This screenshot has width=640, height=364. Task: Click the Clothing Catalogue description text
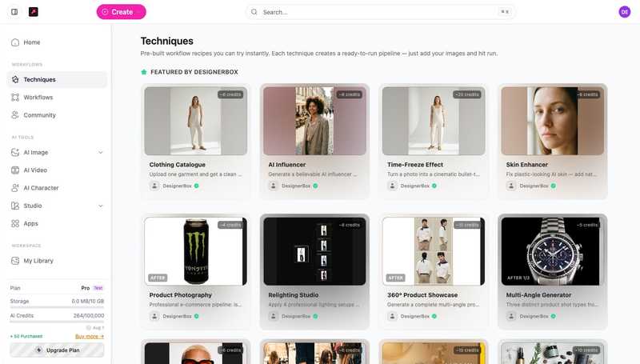(x=195, y=174)
